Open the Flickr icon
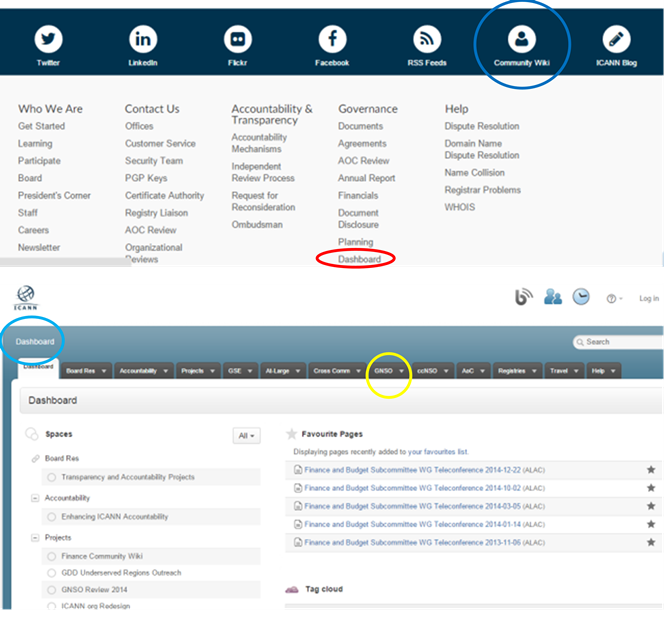Image resolution: width=664 pixels, height=626 pixels. pos(238,39)
